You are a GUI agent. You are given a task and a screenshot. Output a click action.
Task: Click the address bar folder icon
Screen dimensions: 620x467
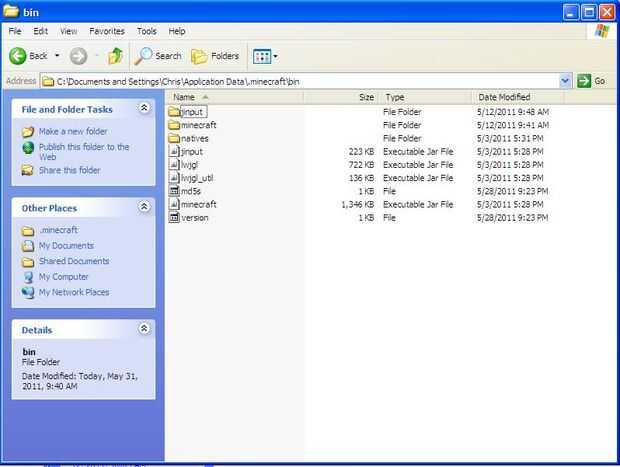[48, 81]
